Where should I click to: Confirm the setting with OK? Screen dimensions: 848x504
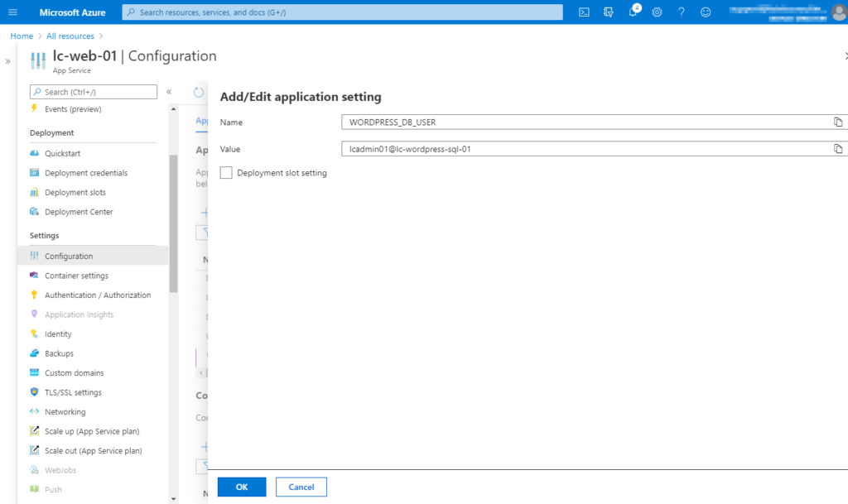coord(242,487)
